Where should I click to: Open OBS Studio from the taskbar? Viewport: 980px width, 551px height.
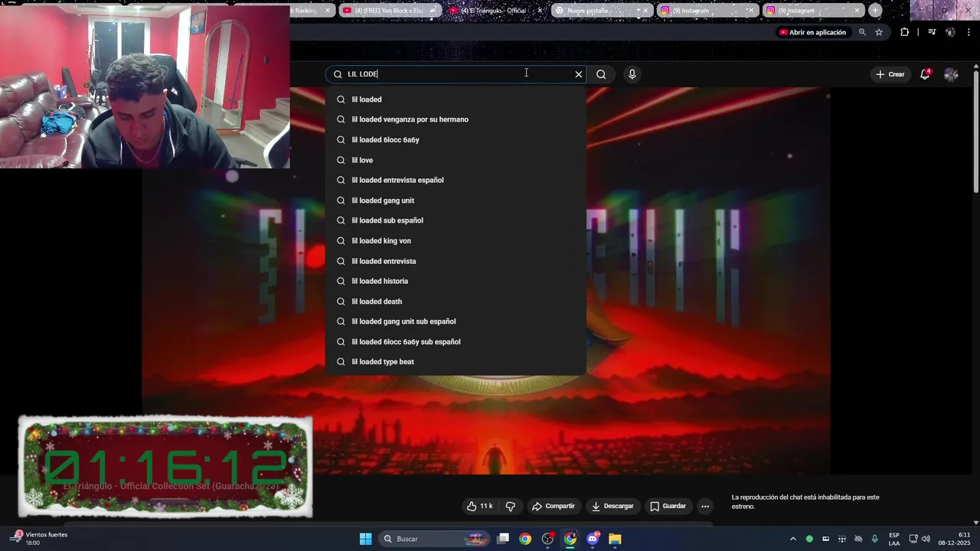point(547,539)
